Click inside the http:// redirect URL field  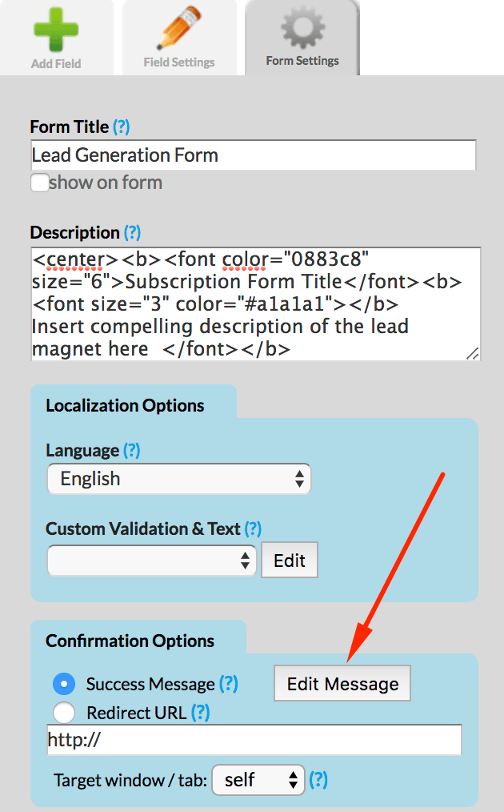click(x=253, y=741)
